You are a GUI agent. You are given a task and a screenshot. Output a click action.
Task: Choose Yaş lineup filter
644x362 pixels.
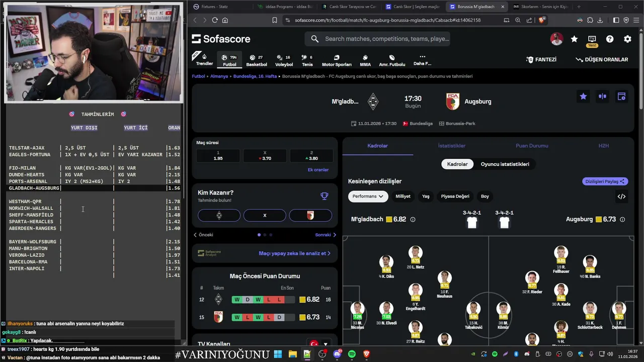[x=426, y=197]
